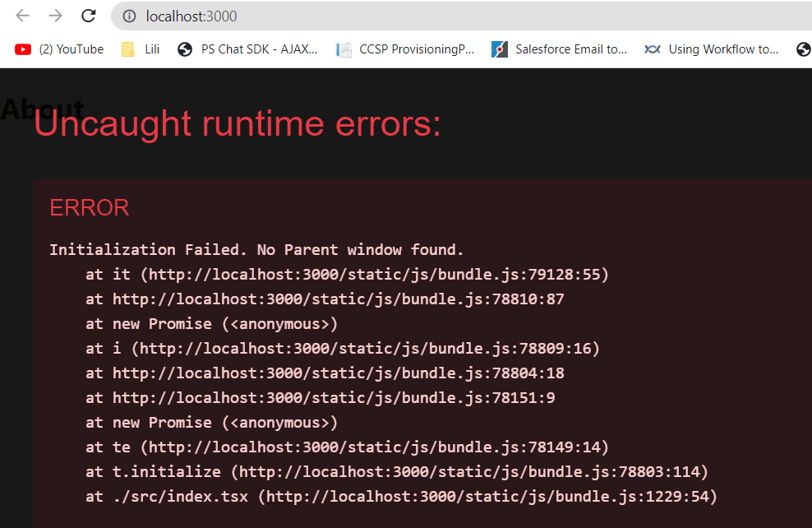This screenshot has width=812, height=528.
Task: Reload the localhost:3000 page
Action: coord(88,16)
